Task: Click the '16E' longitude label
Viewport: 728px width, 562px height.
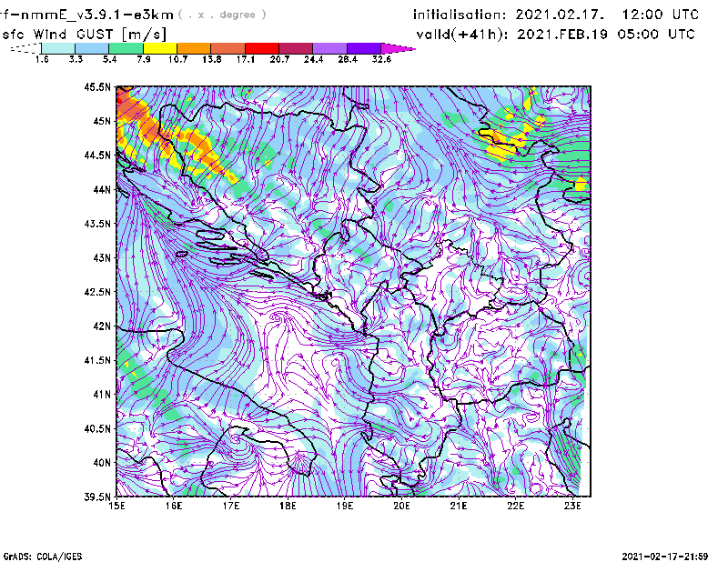Action: [x=174, y=506]
